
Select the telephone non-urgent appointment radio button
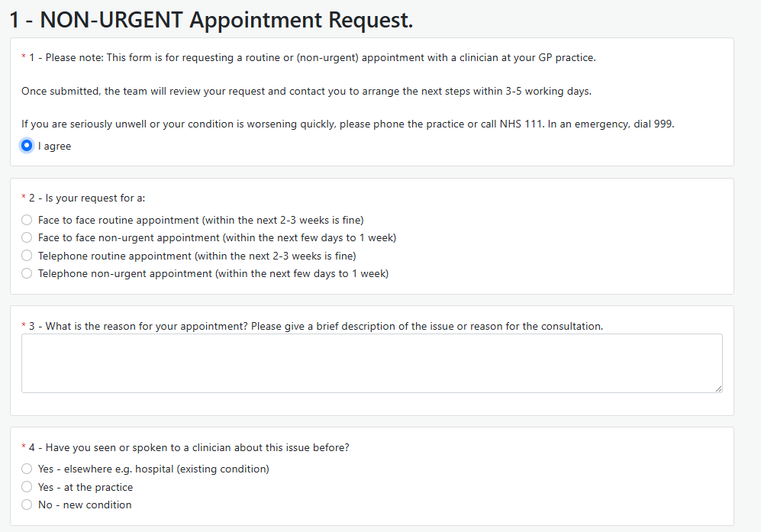tap(27, 273)
